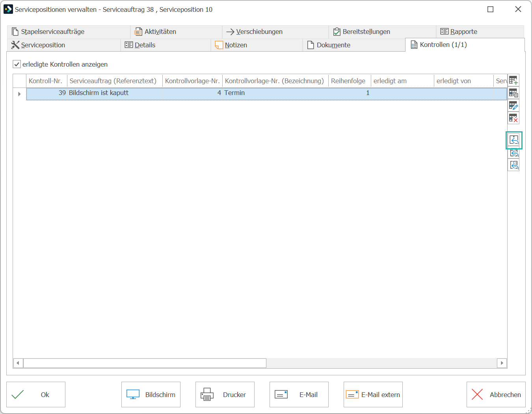Uncheck 'erledigte Kontrollen anzeigen'

(x=17, y=64)
